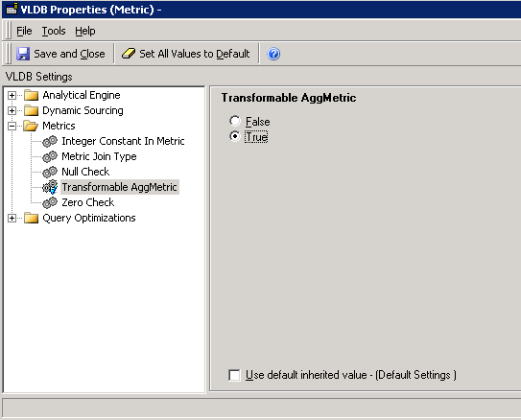The image size is (521, 420).
Task: Collapse the Metrics folder node
Action: 12,127
